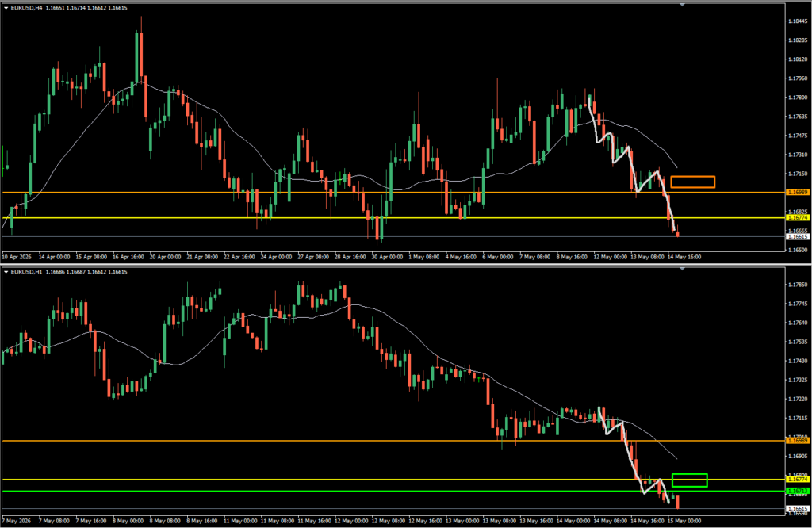Click the 1.17310 price axis label

[798, 155]
